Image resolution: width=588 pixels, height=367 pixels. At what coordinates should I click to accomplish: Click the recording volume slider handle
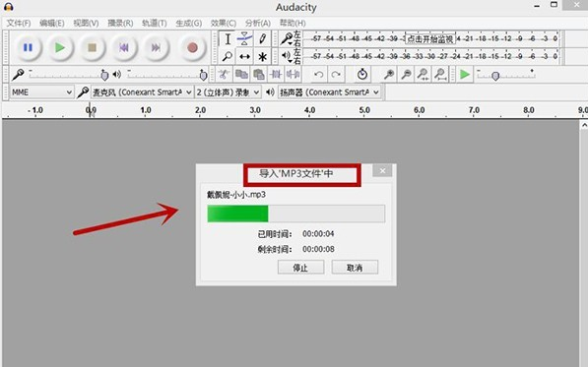(104, 76)
